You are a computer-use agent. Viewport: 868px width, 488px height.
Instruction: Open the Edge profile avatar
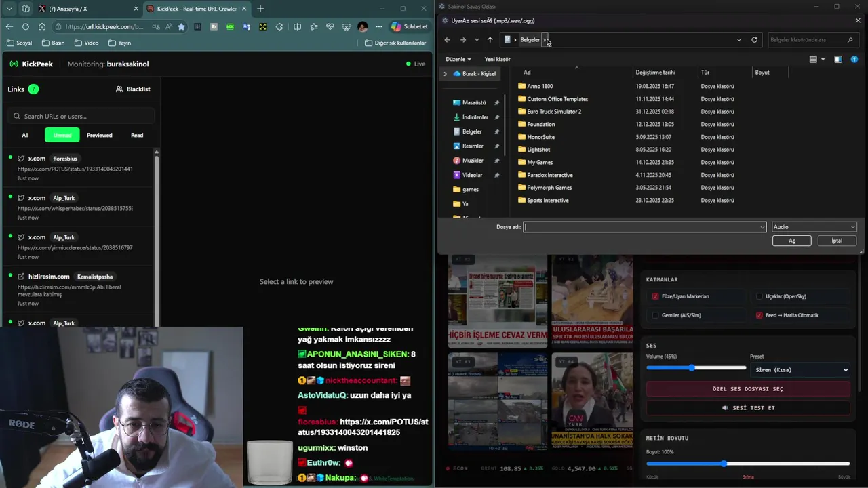click(363, 26)
